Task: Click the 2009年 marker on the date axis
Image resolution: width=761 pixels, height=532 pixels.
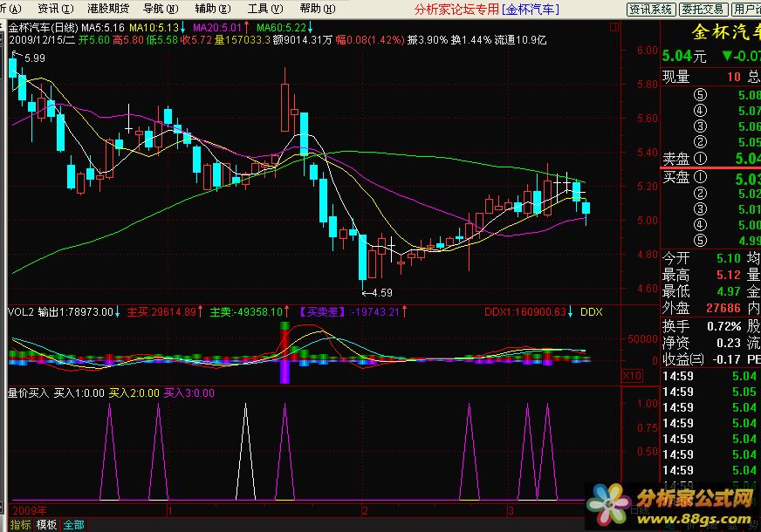Action: (30, 510)
